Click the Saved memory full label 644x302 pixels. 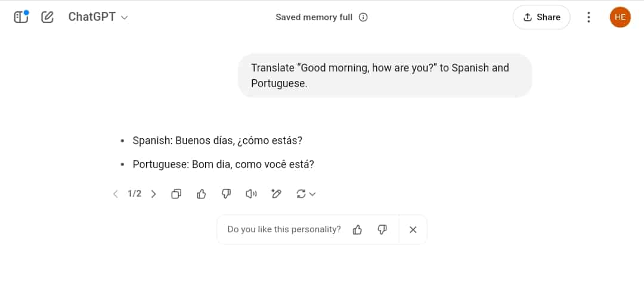click(x=314, y=17)
